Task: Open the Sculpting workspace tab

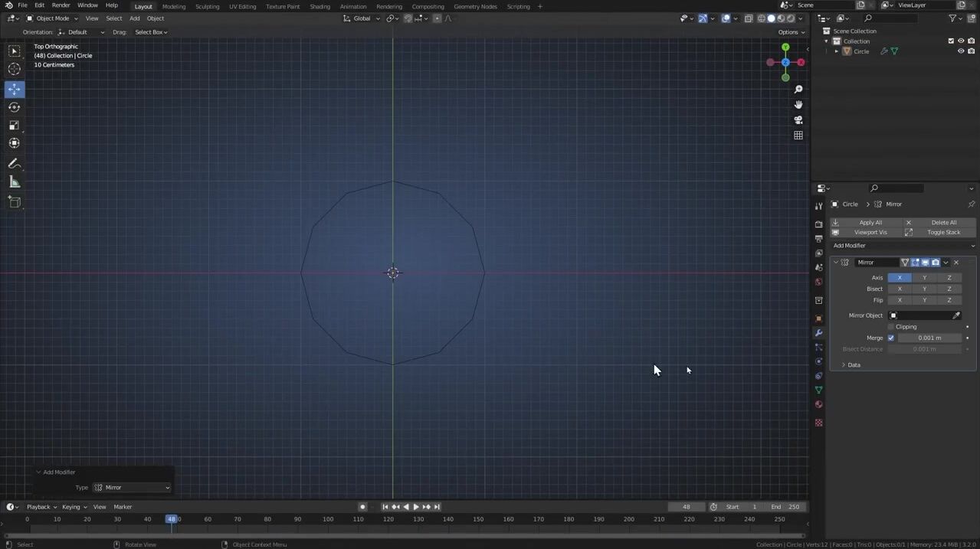Action: (207, 6)
